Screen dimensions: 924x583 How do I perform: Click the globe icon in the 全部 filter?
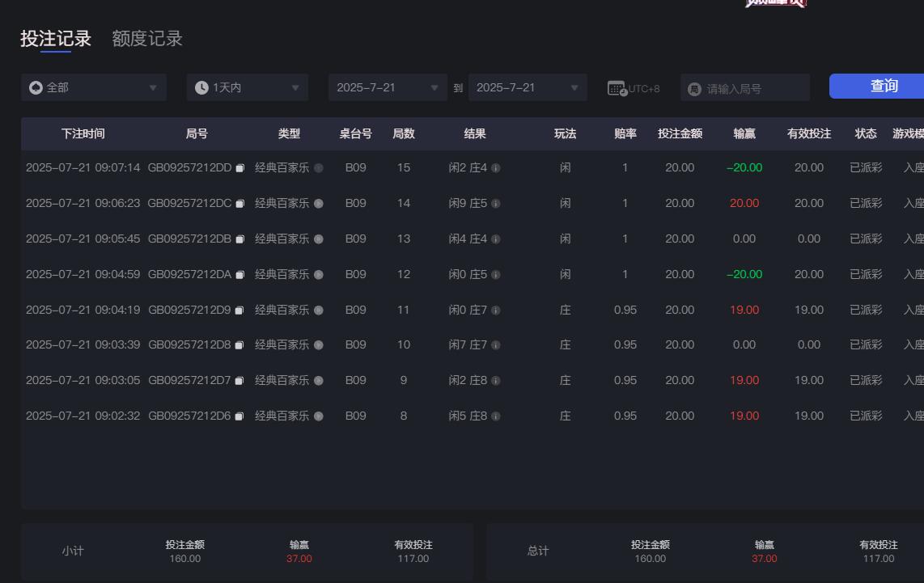[33, 87]
